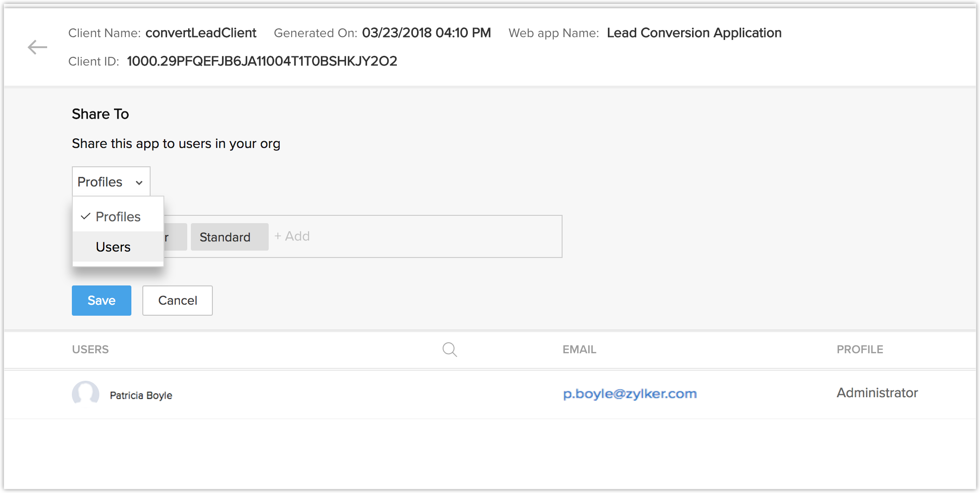The image size is (980, 493).
Task: Click Administrator profile in Patricia's row
Action: coord(877,393)
